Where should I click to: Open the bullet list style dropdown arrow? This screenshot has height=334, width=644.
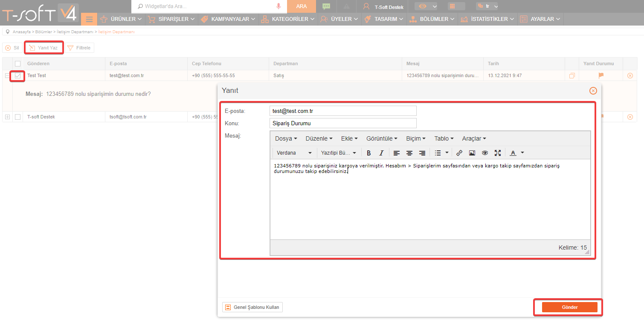(x=447, y=153)
